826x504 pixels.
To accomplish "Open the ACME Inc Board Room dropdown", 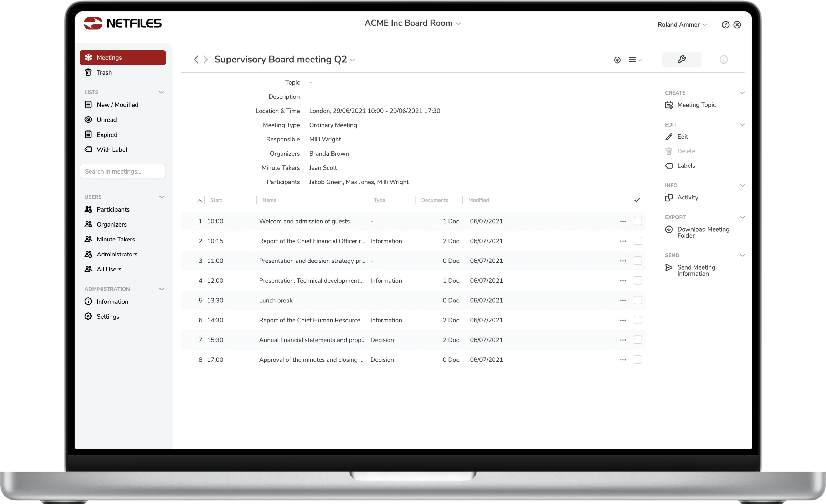I will point(413,23).
